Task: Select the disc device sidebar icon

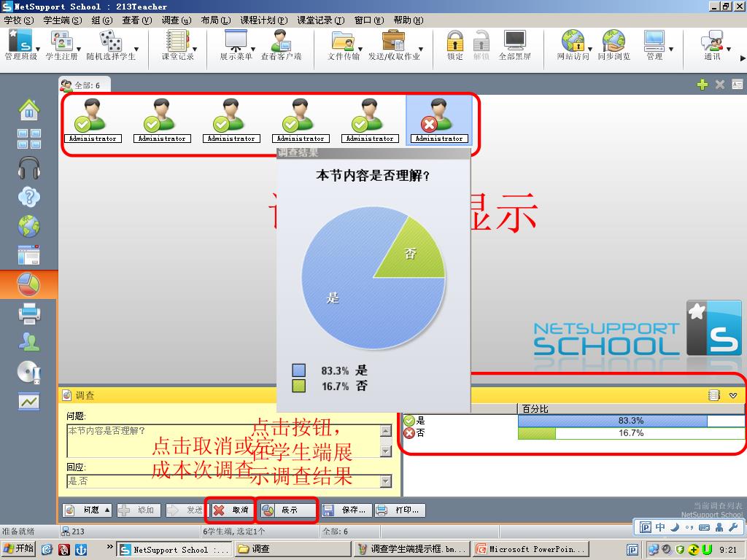Action: 29,372
